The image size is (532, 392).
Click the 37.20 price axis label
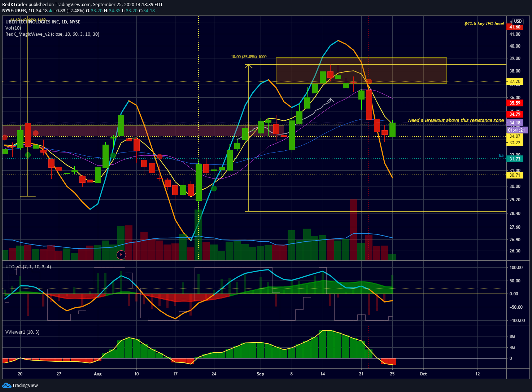(515, 82)
